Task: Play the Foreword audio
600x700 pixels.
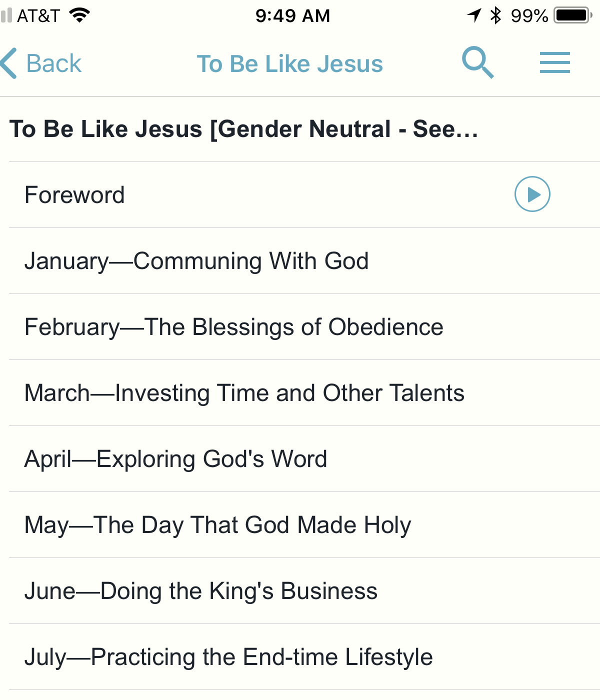Action: tap(532, 194)
